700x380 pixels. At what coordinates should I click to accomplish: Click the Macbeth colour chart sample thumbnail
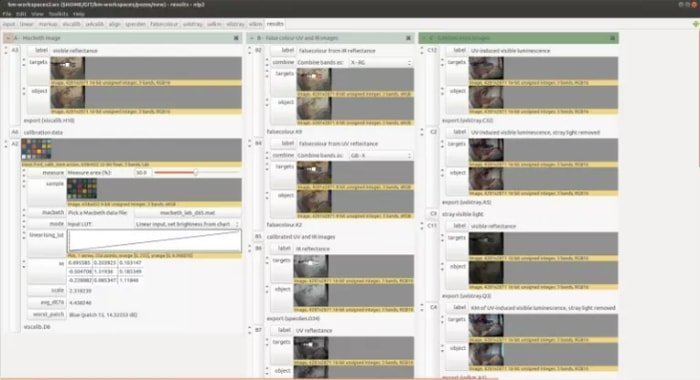click(82, 189)
